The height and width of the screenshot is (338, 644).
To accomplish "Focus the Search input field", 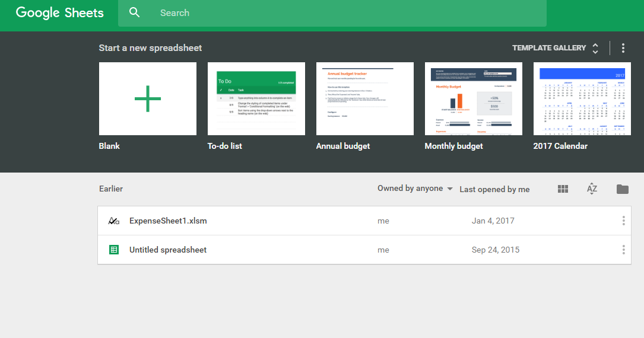I will point(332,13).
